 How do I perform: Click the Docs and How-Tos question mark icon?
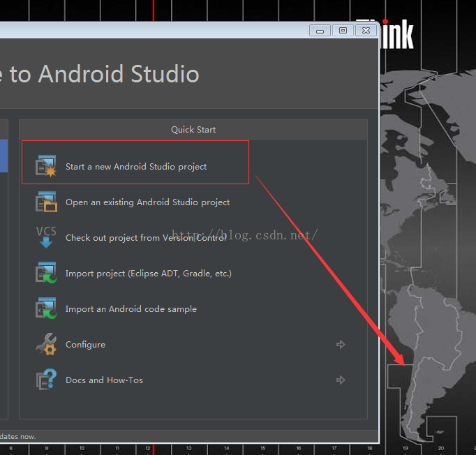(46, 380)
